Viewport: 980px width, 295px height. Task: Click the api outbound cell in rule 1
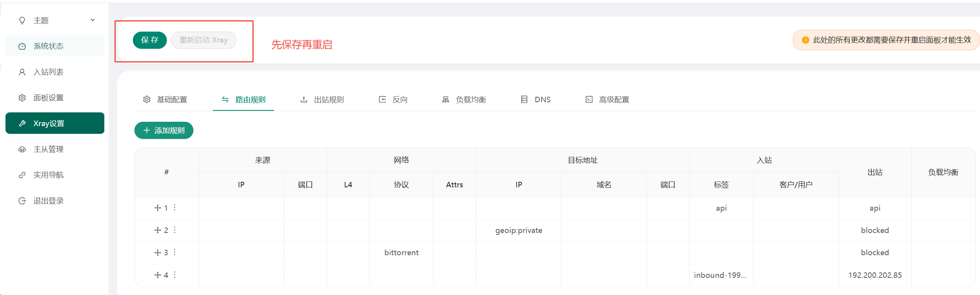875,208
